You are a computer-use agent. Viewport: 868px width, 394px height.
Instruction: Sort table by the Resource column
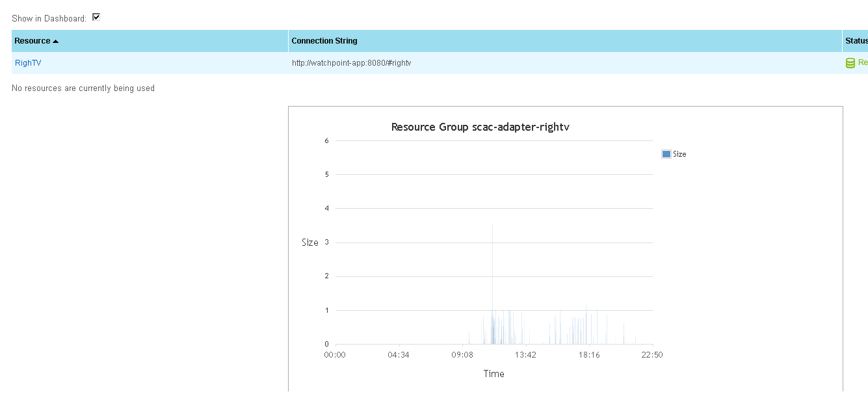pyautogui.click(x=33, y=41)
